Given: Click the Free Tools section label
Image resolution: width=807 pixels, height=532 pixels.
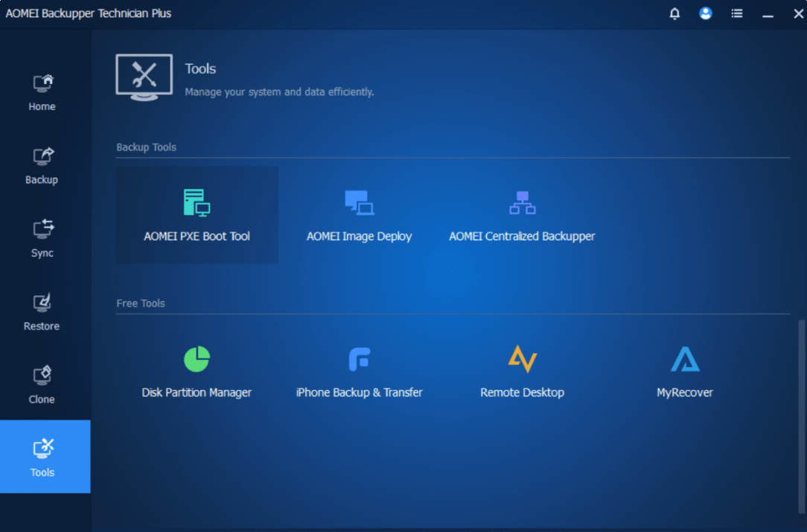Looking at the screenshot, I should (x=140, y=303).
